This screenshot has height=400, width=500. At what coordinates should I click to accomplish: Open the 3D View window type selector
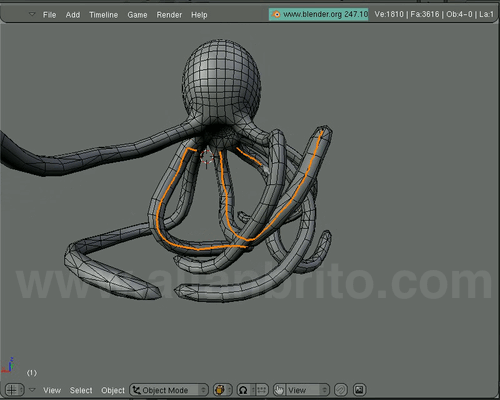(14, 390)
